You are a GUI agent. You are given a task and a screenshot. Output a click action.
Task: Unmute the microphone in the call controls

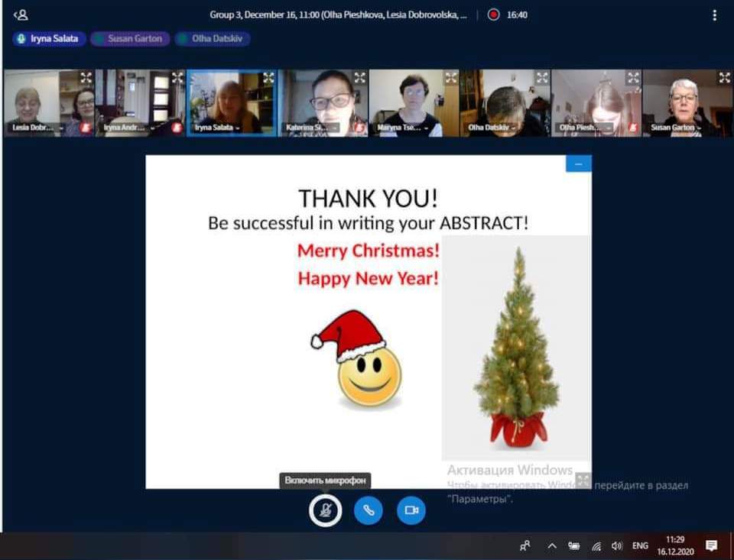click(x=326, y=510)
